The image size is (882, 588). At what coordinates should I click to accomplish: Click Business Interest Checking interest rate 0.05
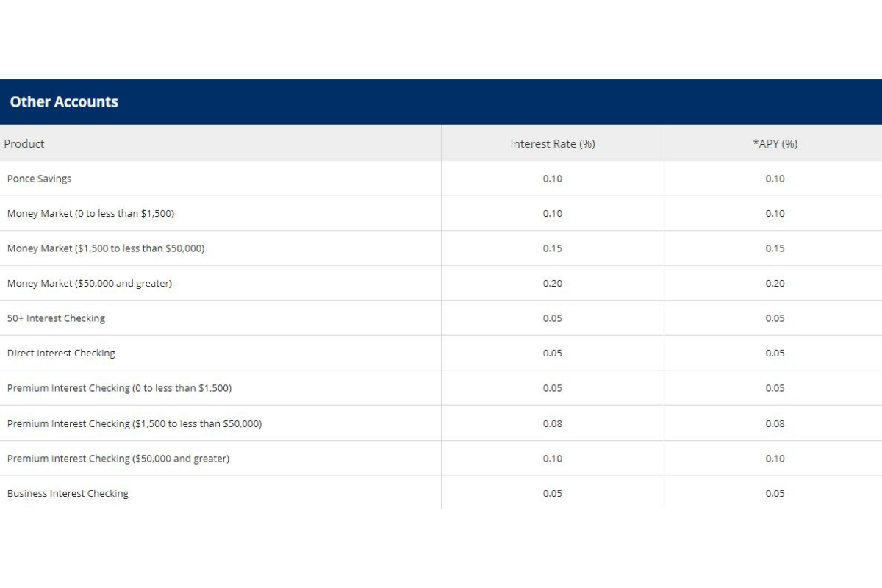click(x=553, y=494)
